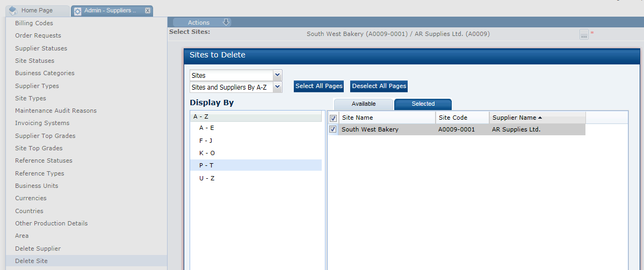Select the K - O range
The width and height of the screenshot is (644, 270).
pos(256,153)
